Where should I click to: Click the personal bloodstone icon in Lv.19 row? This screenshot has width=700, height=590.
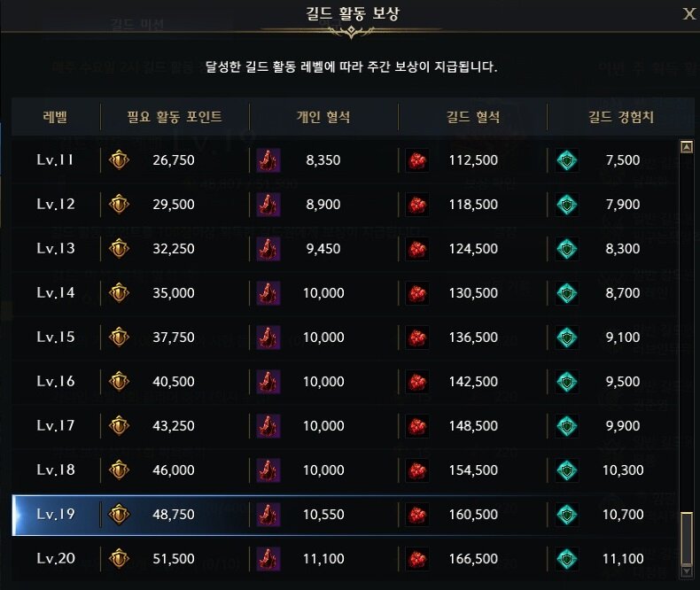(x=268, y=514)
